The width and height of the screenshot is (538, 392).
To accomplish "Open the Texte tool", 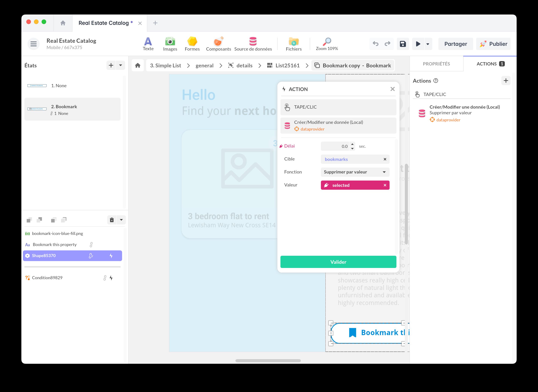I will coord(148,44).
